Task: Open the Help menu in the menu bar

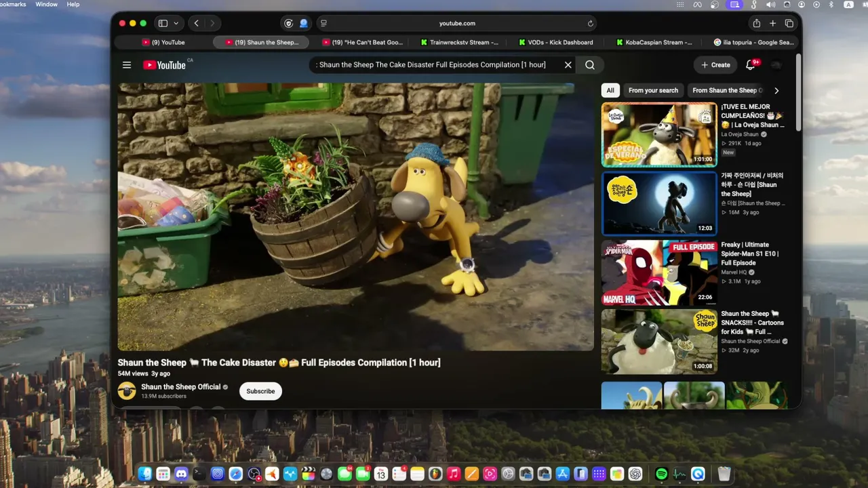Action: tap(73, 4)
